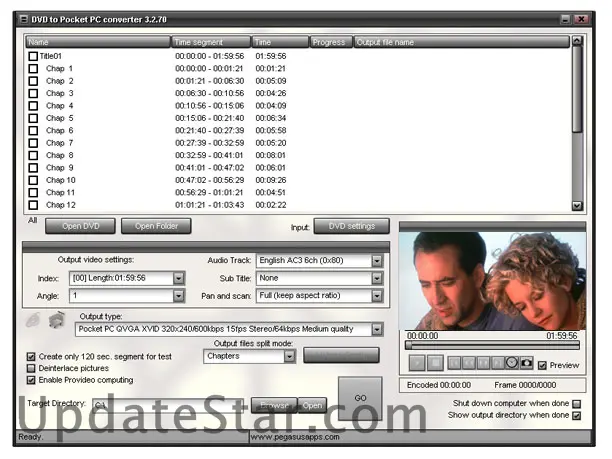Click the Output file name column header
The height and width of the screenshot is (459, 612).
pyautogui.click(x=461, y=42)
